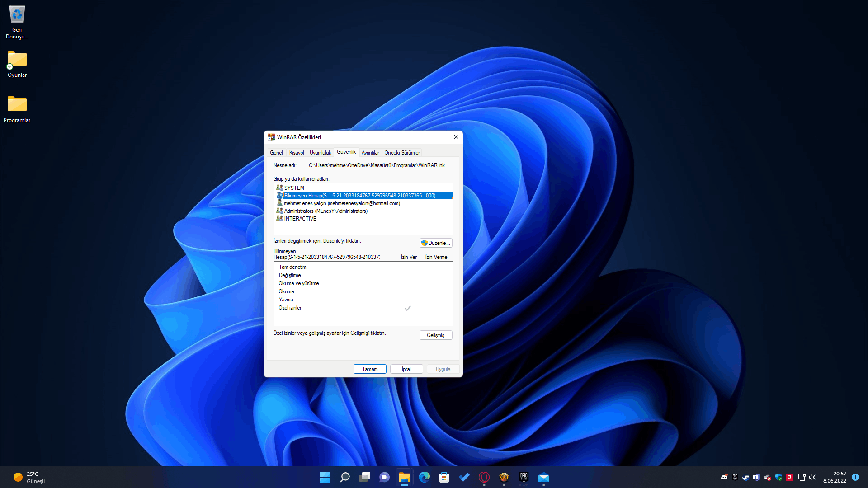Click the Gelişmiş button

click(x=436, y=335)
